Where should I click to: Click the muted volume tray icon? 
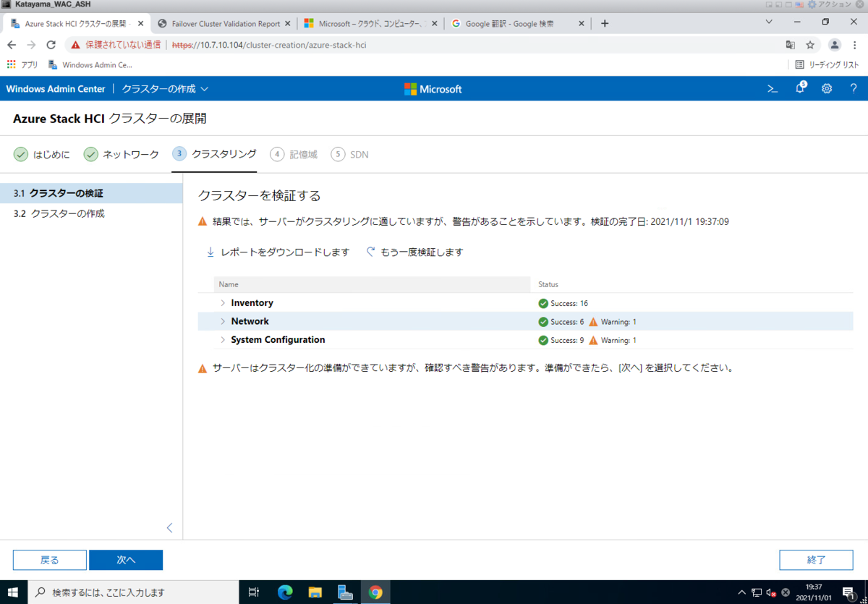[772, 592]
